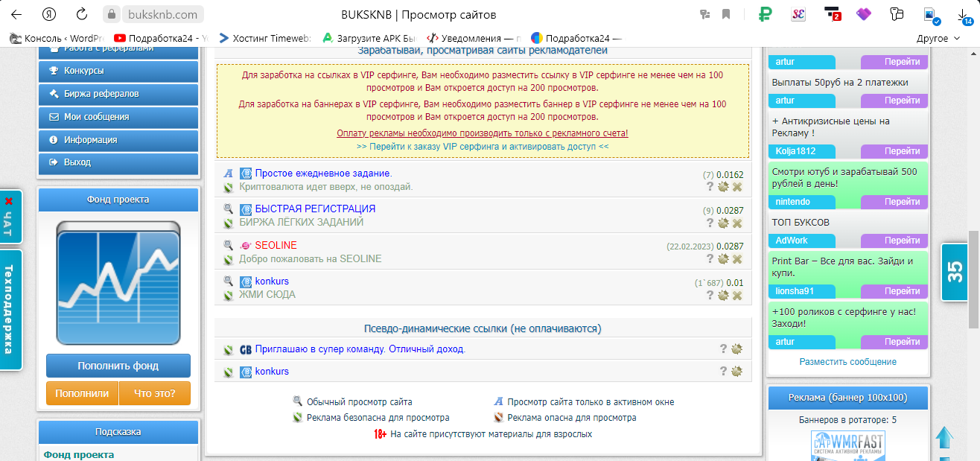Open the Техподдержка side tab
Image resolution: width=980 pixels, height=461 pixels.
(x=10, y=309)
